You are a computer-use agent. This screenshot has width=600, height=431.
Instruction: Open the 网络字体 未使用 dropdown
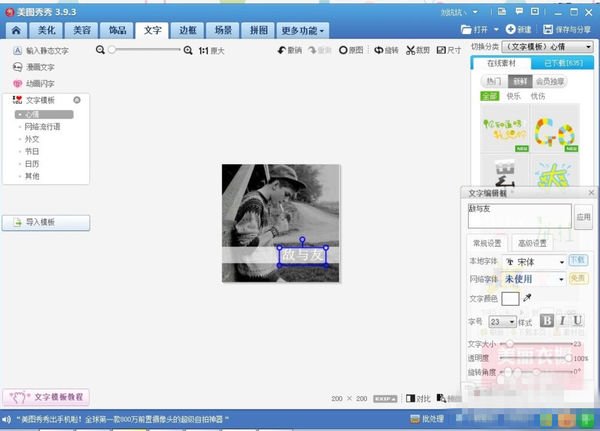534,279
